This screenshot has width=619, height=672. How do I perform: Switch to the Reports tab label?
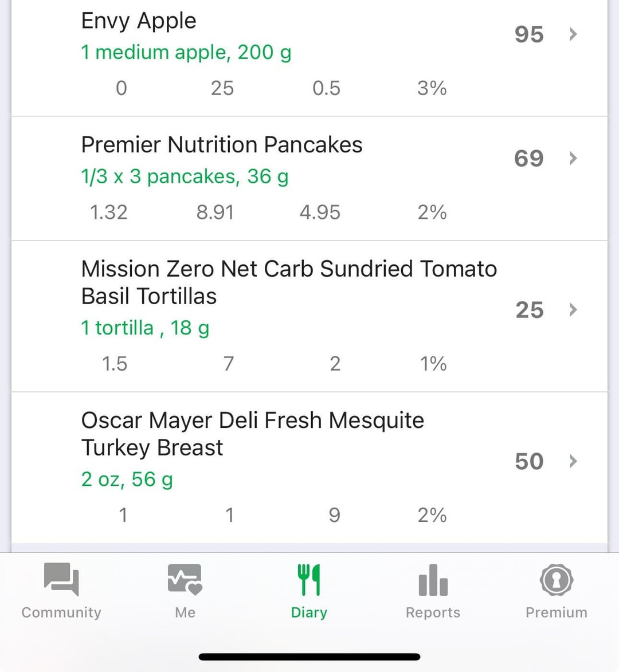point(433,612)
